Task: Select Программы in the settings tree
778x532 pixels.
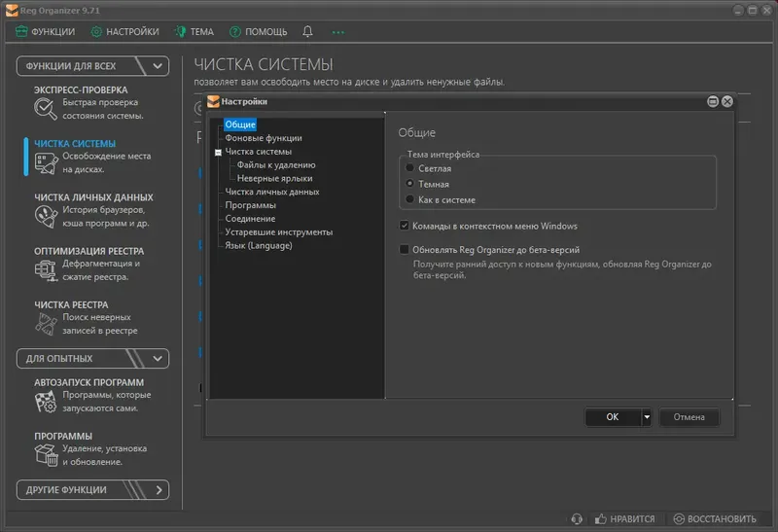Action: click(251, 205)
